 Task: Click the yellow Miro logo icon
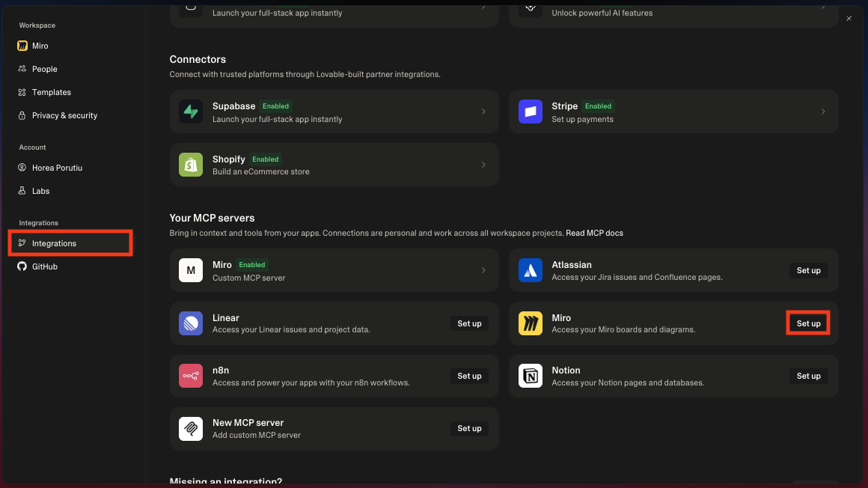coord(531,323)
